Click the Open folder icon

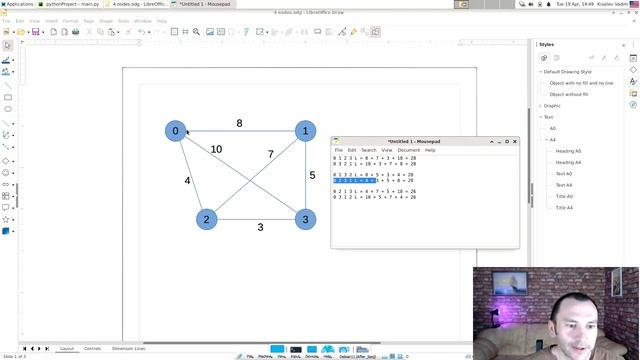coord(21,32)
